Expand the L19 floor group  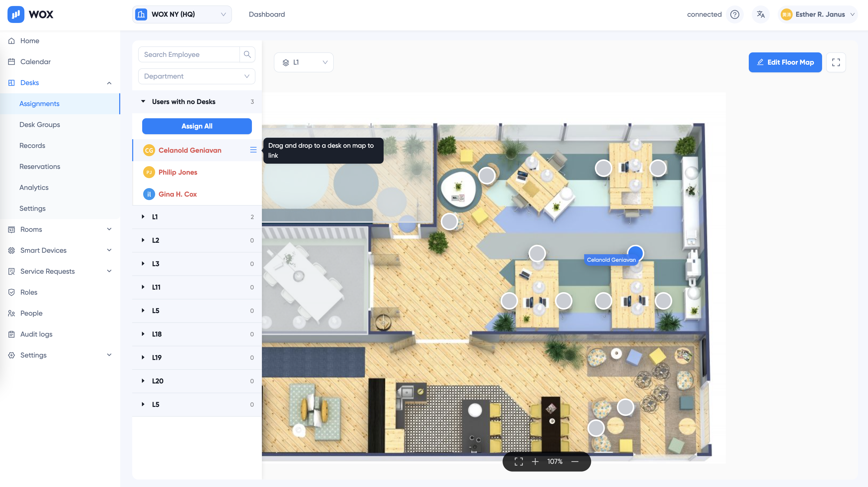pyautogui.click(x=197, y=358)
